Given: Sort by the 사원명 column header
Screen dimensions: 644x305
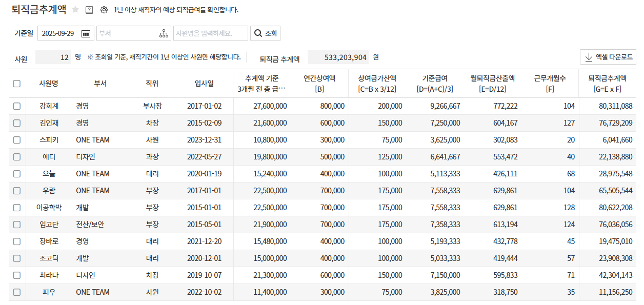Looking at the screenshot, I should click(49, 84).
